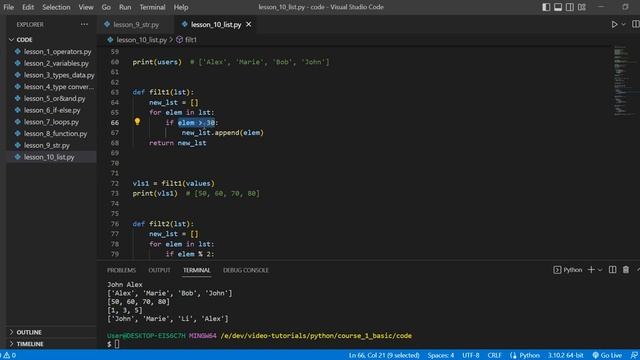
Task: Start Go Live server
Action: pyautogui.click(x=607, y=355)
